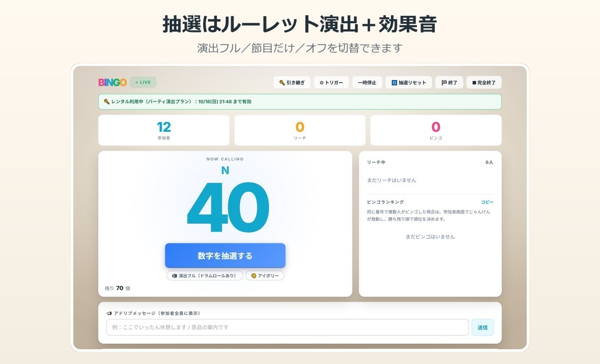Click the まだリーチはいません message
The width and height of the screenshot is (600, 364).
(391, 181)
